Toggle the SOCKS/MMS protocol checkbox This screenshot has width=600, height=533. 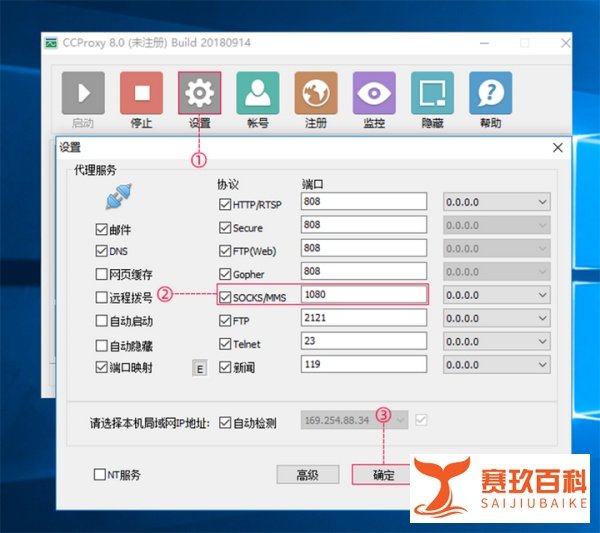(x=225, y=297)
